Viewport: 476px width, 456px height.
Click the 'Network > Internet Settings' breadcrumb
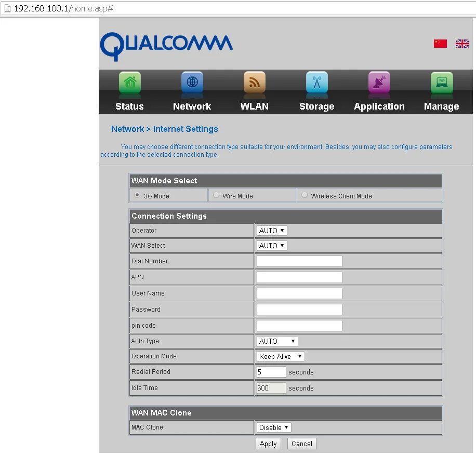point(165,129)
